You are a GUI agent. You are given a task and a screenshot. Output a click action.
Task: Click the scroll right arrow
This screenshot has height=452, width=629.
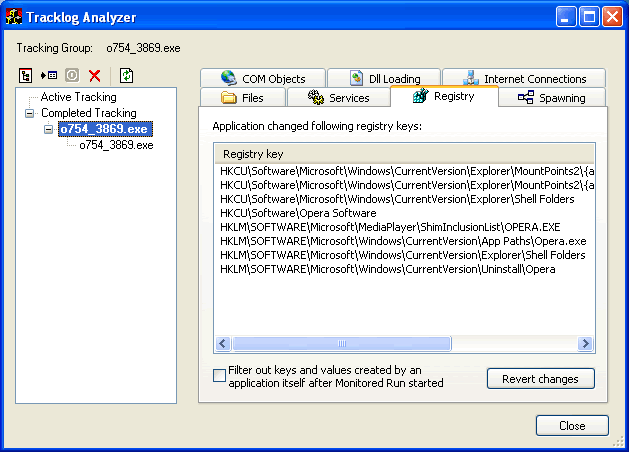tap(585, 344)
